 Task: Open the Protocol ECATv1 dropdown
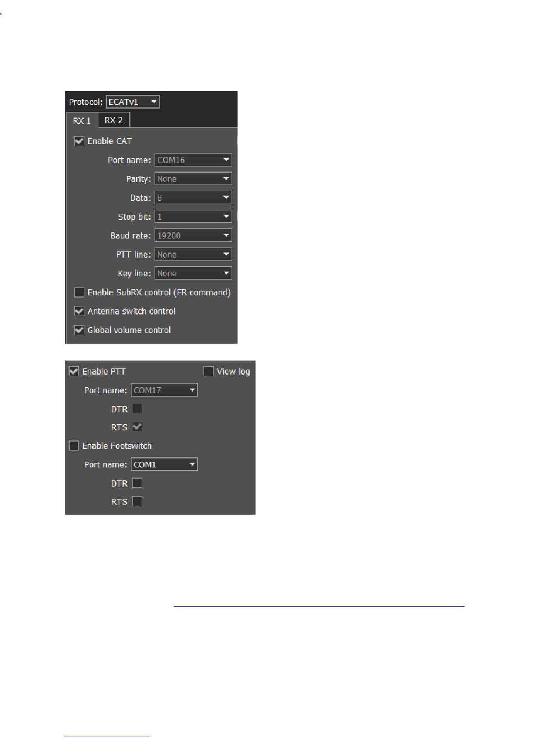133,102
